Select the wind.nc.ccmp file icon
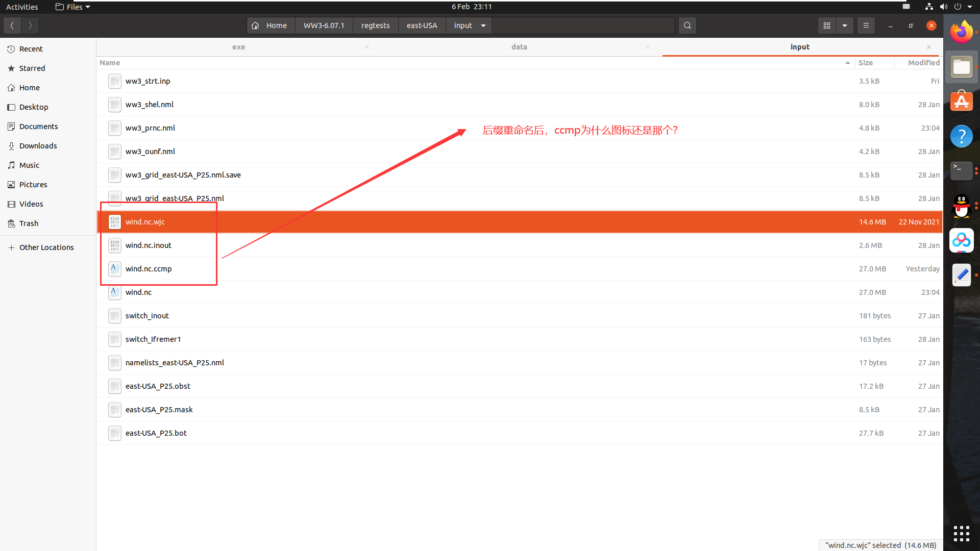The width and height of the screenshot is (980, 551). click(x=115, y=269)
